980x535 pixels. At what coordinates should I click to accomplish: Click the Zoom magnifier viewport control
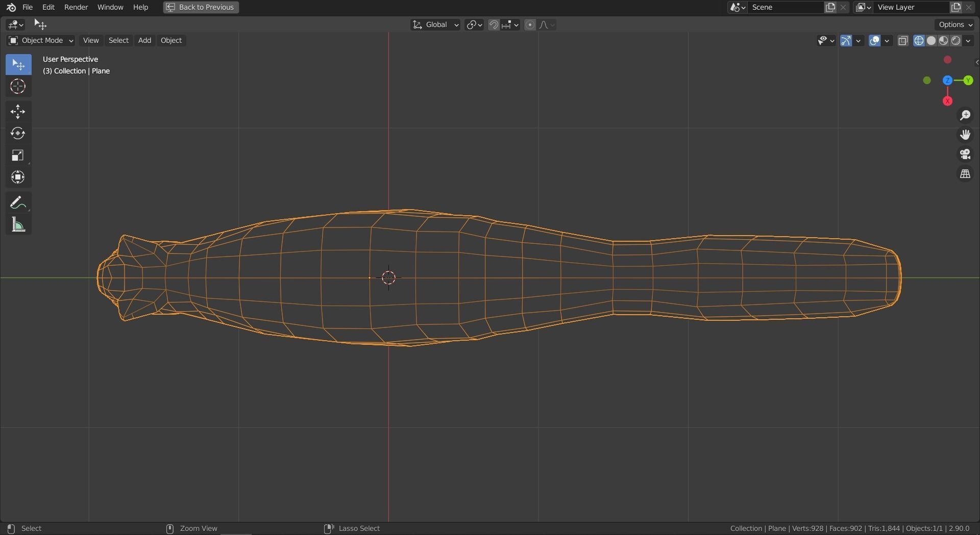965,115
